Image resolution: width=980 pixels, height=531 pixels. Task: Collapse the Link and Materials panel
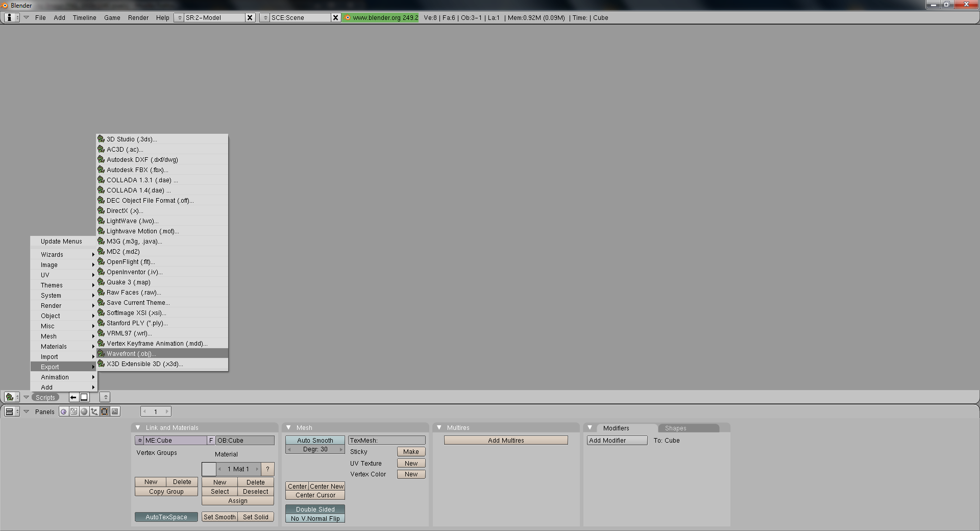tap(138, 427)
